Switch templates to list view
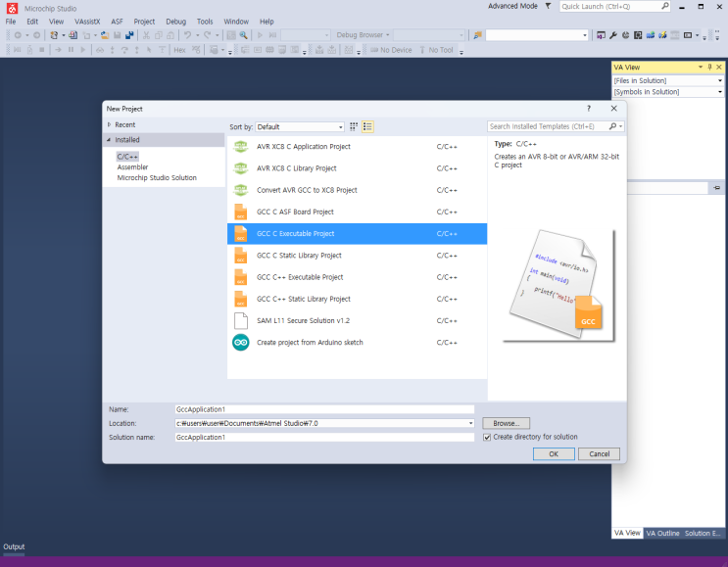The height and width of the screenshot is (567, 728). click(x=367, y=126)
